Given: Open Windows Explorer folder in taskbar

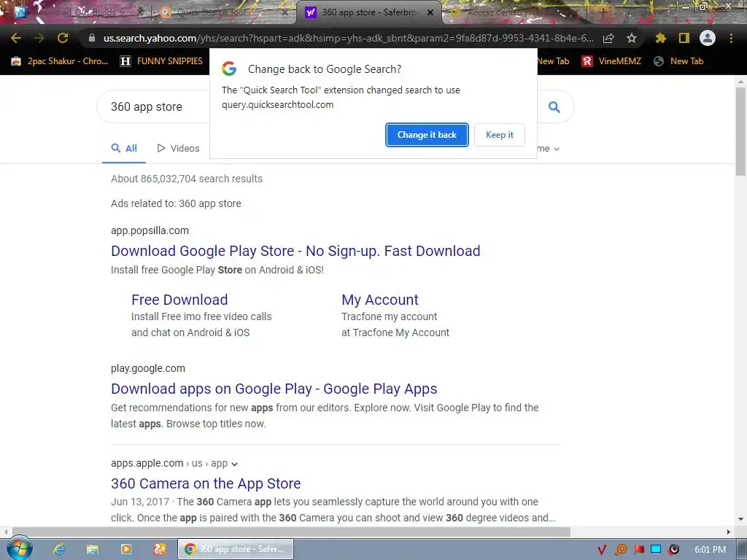Looking at the screenshot, I should click(93, 549).
